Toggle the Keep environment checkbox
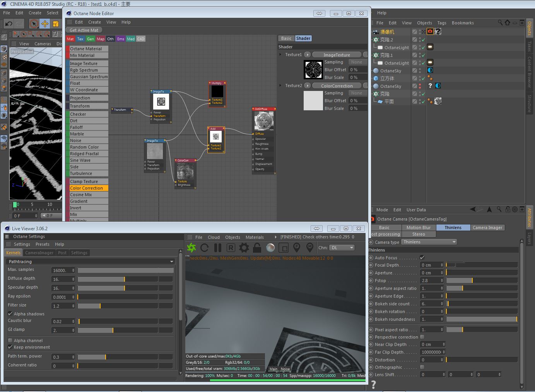Viewport: 535px width, 392px height. pyautogui.click(x=10, y=347)
